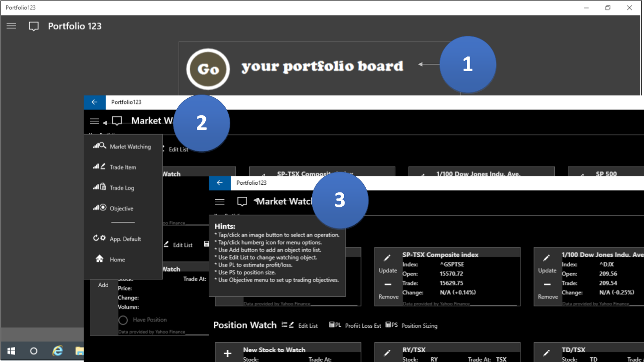Click the middle window's "1/100 Dow Jones Indu. Ave." title
644x362 pixels.
pyautogui.click(x=479, y=174)
